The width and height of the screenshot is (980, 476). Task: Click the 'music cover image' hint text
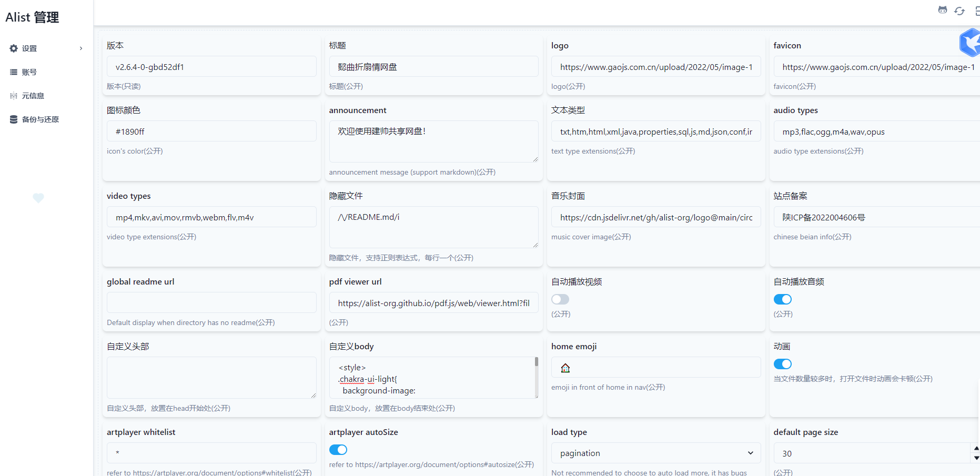(591, 237)
